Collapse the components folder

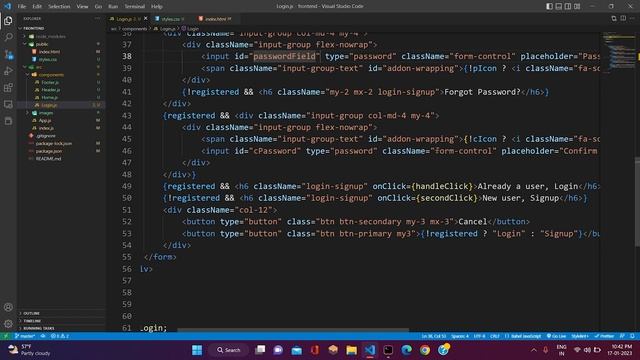(x=51, y=75)
